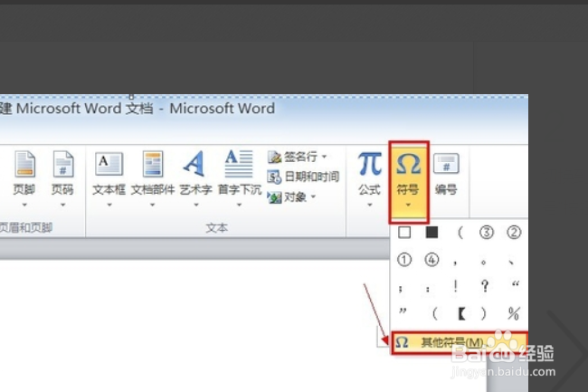Insert the circled number ② symbol
The image size is (588, 392).
click(514, 233)
